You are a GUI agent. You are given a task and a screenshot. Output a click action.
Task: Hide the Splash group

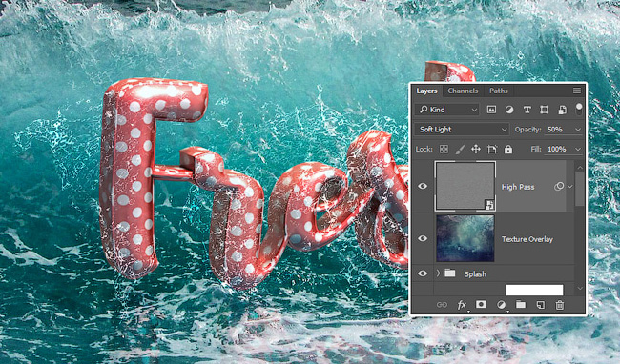coord(423,273)
